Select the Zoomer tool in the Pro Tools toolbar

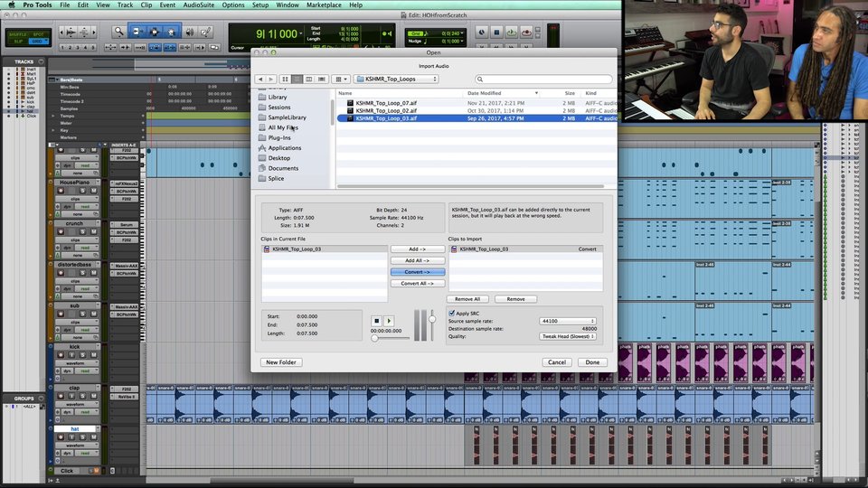[x=118, y=33]
